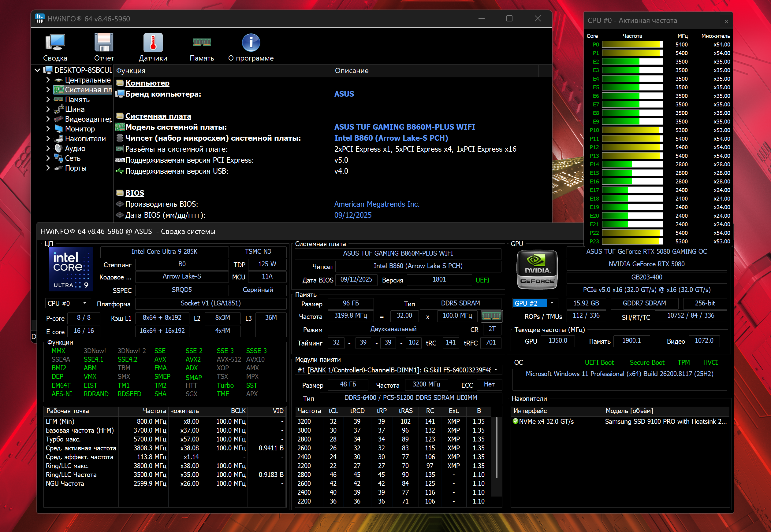Click the green memory chip icon beside 100.0 МГц
Screen dimensions: 771x532
coord(491,316)
